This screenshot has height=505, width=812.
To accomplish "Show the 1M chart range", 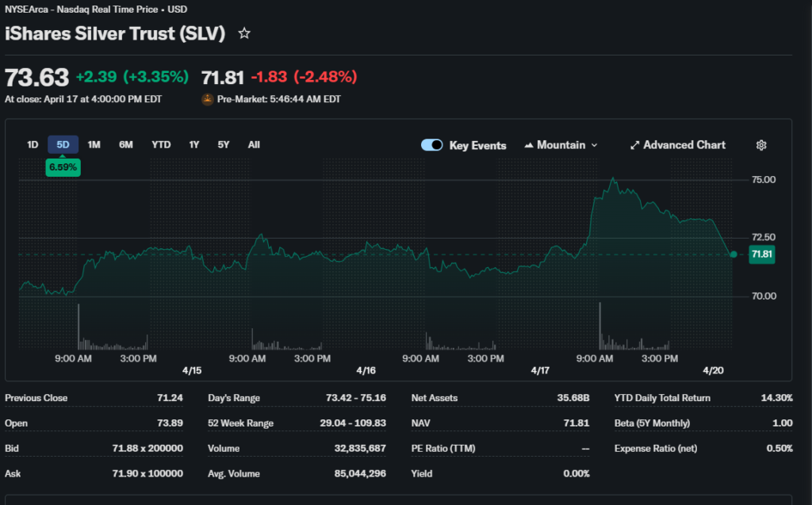I will (x=94, y=144).
